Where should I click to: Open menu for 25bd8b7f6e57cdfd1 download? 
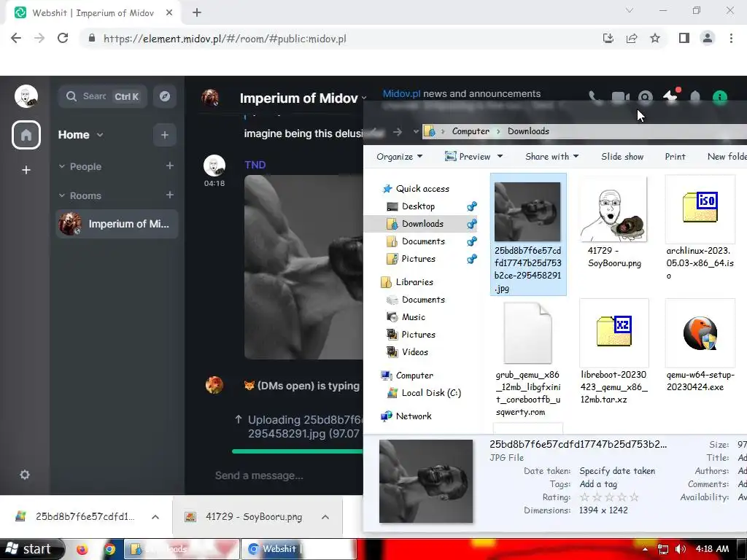click(155, 517)
